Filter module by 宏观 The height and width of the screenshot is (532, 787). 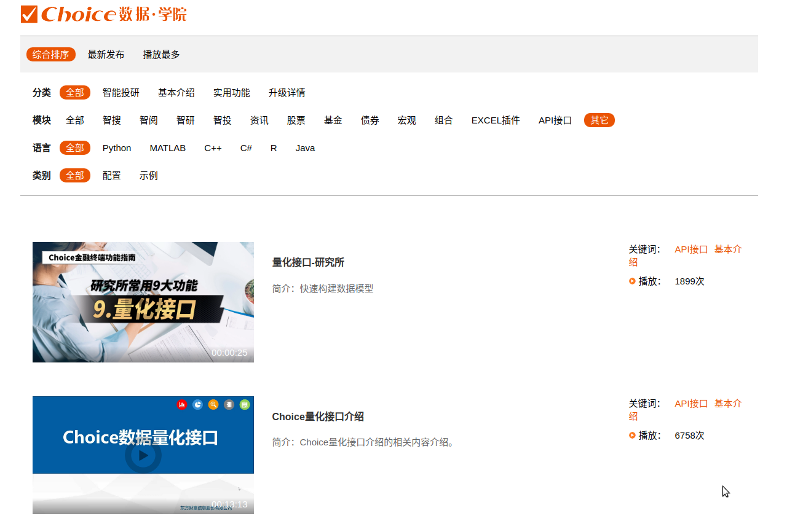pos(407,120)
